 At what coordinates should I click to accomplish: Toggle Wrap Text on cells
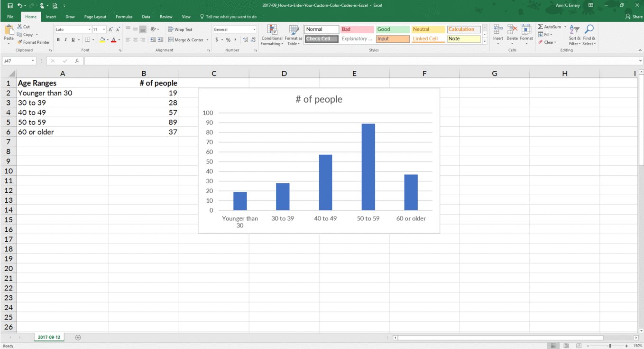[181, 29]
